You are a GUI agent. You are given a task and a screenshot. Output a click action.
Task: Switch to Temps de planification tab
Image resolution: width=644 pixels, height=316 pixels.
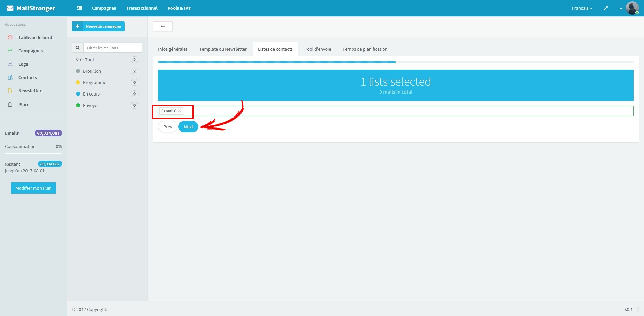pyautogui.click(x=365, y=49)
